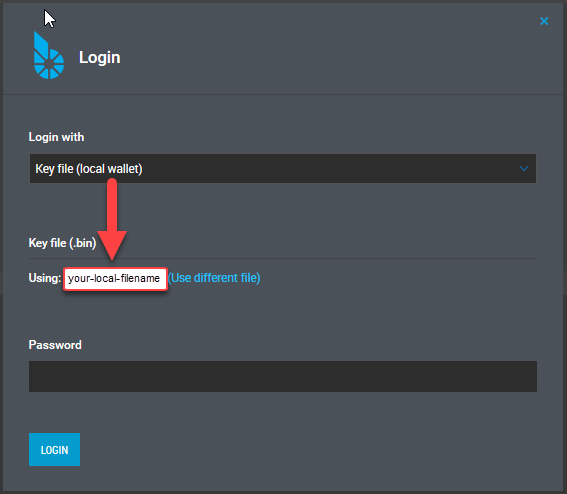Click the your-local-filename text
The width and height of the screenshot is (567, 494).
tap(114, 278)
